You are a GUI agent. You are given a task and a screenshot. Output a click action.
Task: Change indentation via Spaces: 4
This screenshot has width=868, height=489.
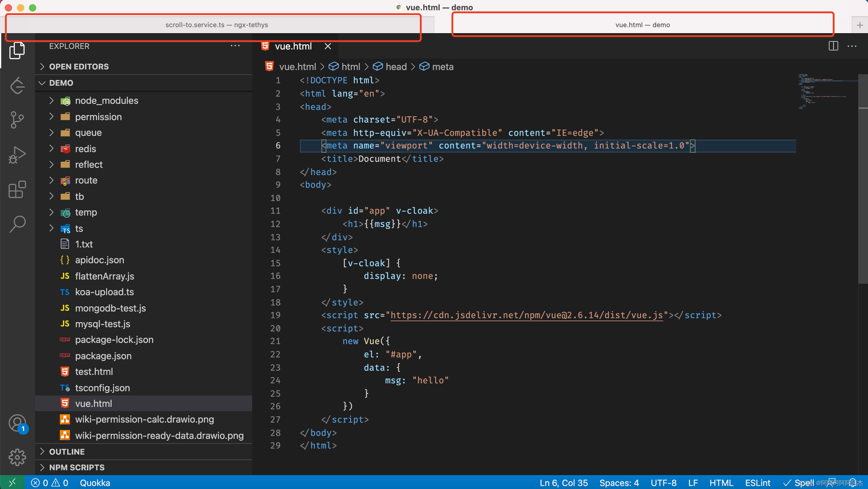point(619,483)
